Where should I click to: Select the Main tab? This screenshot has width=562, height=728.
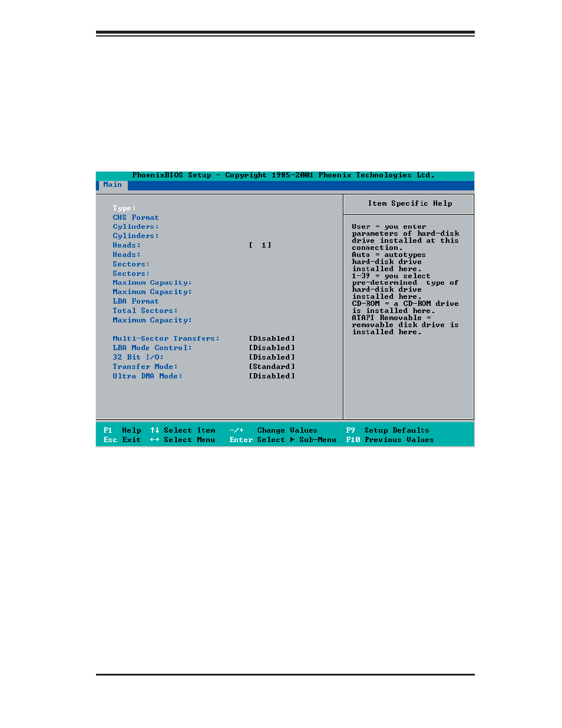[113, 185]
